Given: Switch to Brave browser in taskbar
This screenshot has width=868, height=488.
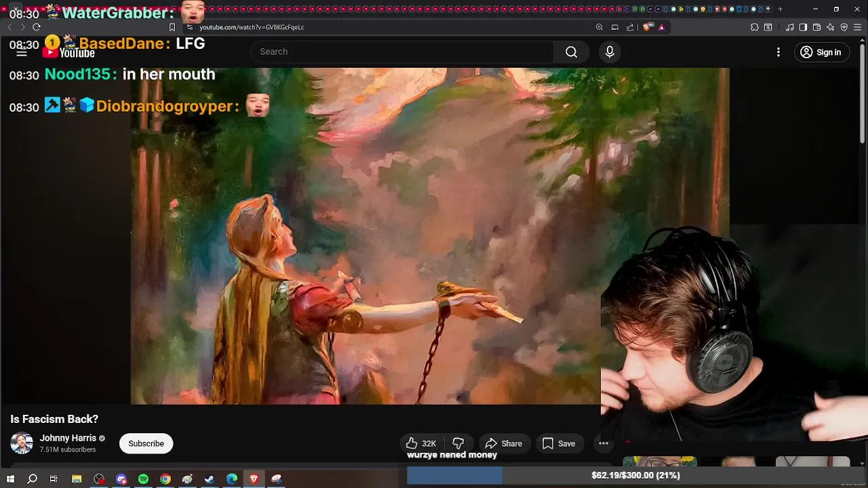Looking at the screenshot, I should (254, 479).
